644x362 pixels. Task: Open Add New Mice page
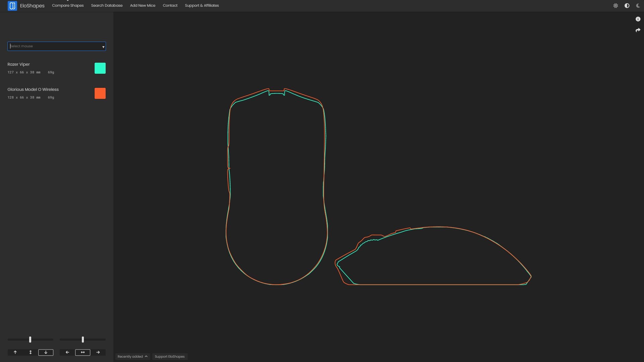point(143,6)
